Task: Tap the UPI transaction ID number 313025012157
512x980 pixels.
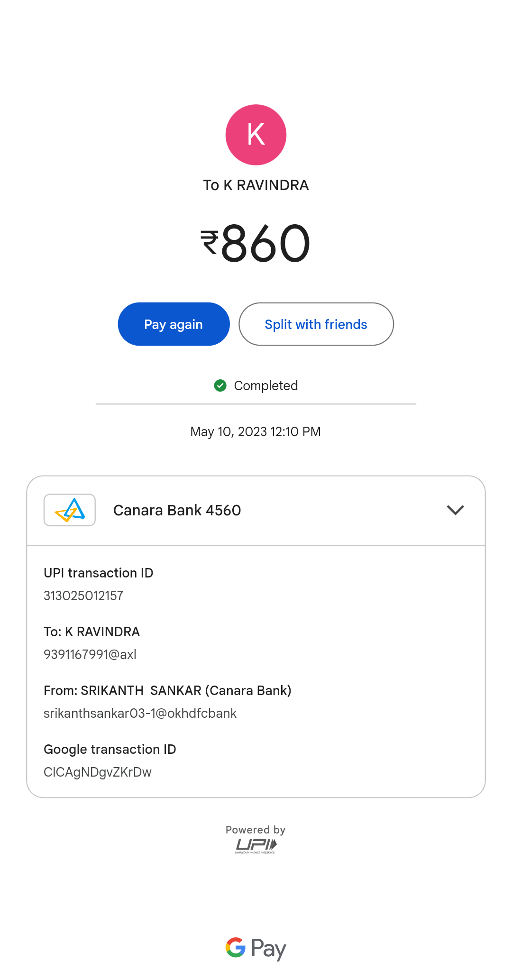Action: pos(83,595)
